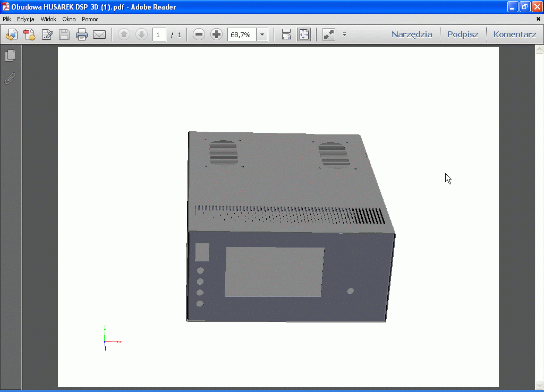
Task: Open the Plik menu
Action: (x=7, y=19)
